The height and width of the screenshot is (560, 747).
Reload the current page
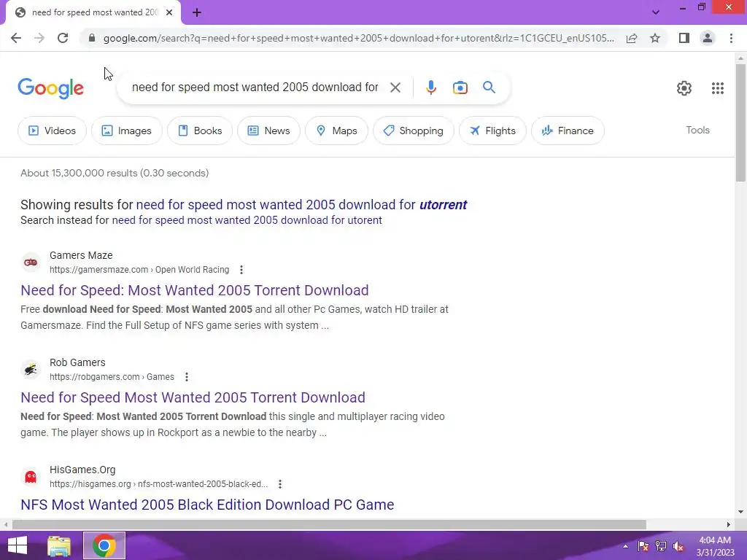[63, 38]
